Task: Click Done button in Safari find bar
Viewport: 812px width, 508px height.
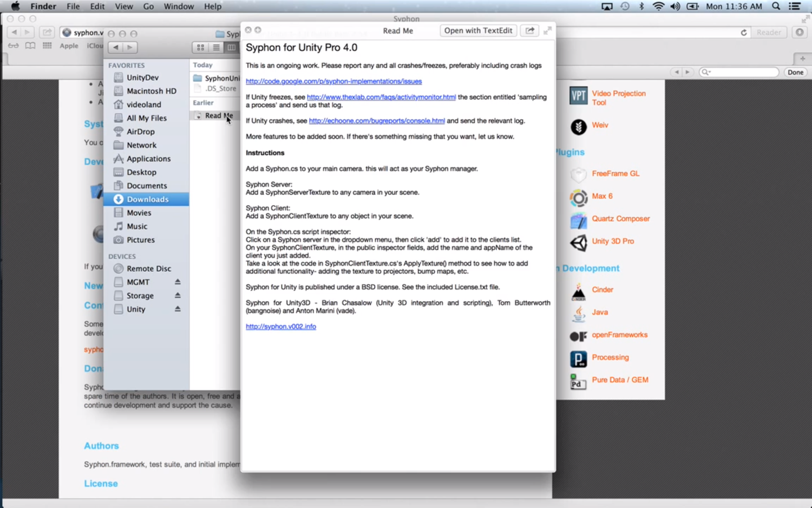Action: 795,72
